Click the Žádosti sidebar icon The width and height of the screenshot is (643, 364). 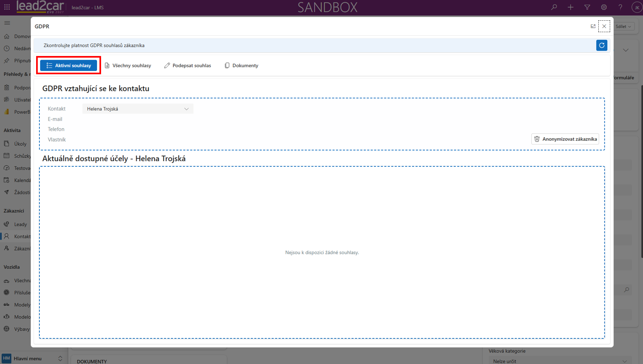(x=6, y=192)
